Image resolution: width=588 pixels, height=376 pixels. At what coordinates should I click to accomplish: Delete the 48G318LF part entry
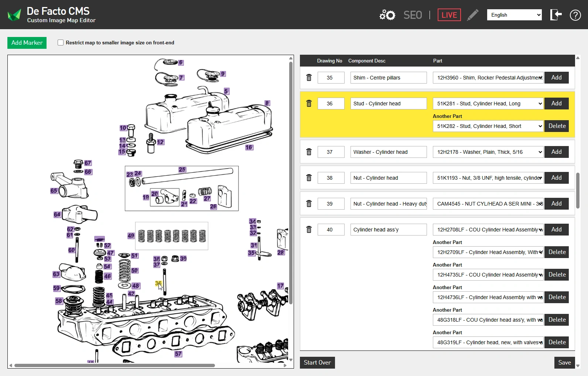(557, 320)
